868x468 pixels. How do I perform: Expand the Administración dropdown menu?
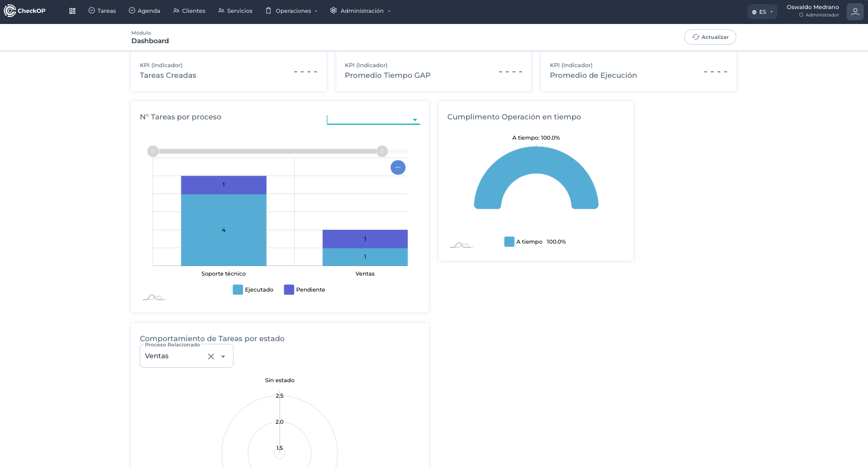(x=360, y=11)
